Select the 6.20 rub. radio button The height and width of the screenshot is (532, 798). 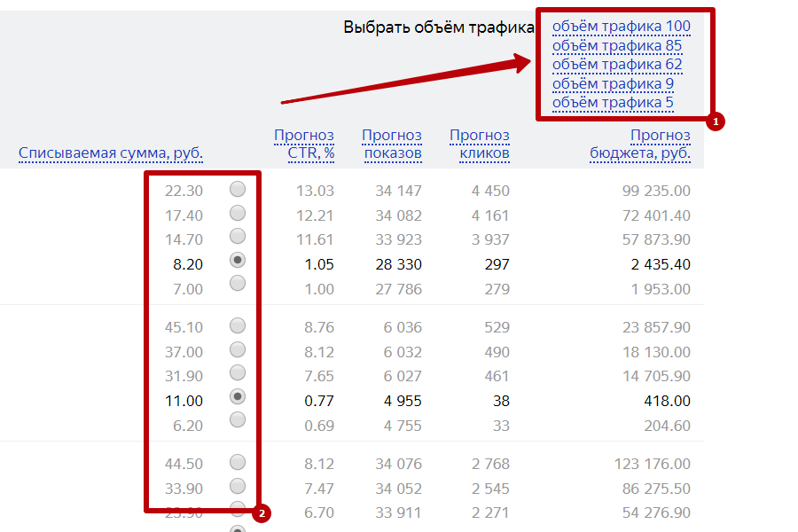[x=237, y=419]
